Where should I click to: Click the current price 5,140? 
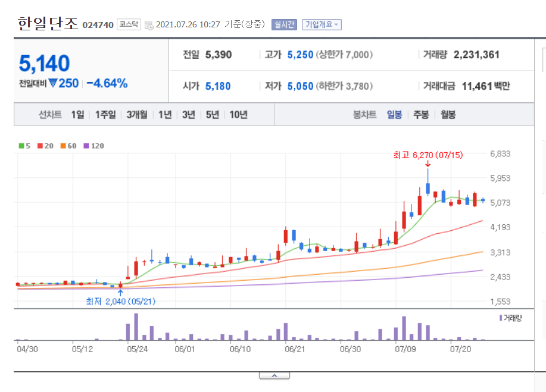(44, 63)
